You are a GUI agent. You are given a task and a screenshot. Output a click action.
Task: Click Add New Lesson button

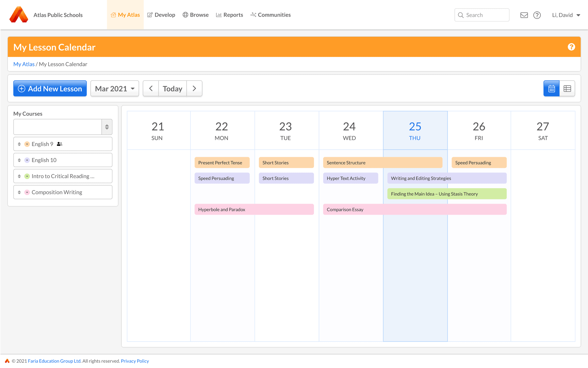point(50,89)
